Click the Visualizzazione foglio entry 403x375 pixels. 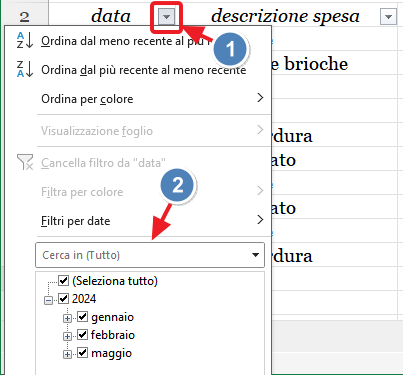tap(97, 131)
